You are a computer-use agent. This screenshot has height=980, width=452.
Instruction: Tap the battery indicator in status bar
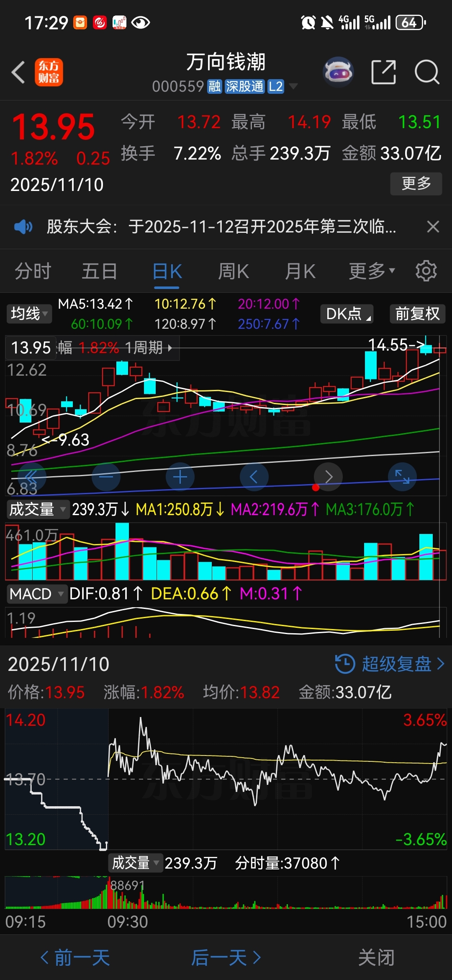pos(411,22)
